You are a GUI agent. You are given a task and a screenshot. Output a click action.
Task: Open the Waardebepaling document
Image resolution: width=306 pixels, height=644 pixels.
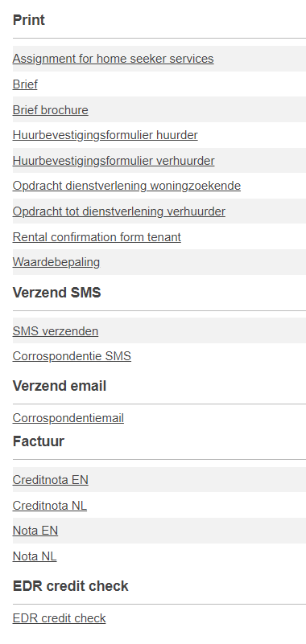tap(56, 262)
